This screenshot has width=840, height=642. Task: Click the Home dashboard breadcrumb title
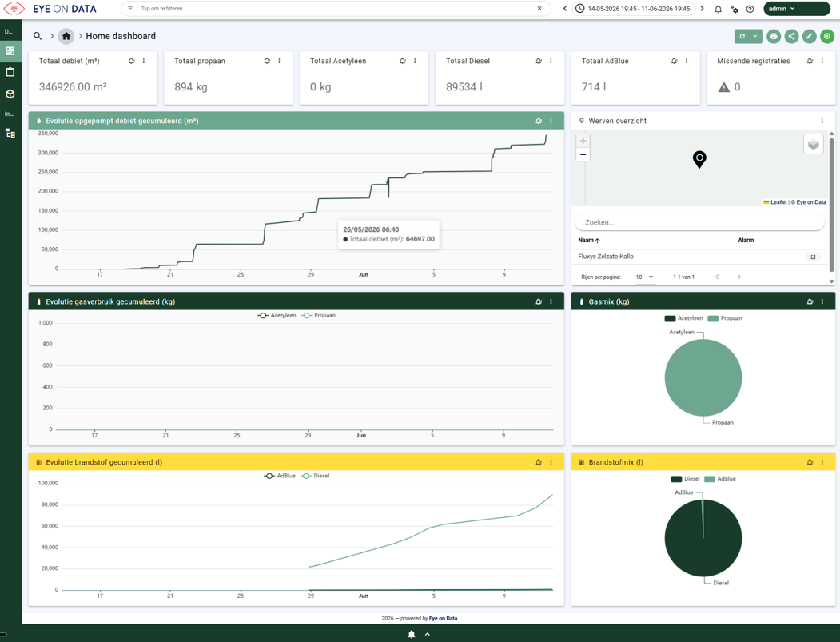click(x=121, y=36)
